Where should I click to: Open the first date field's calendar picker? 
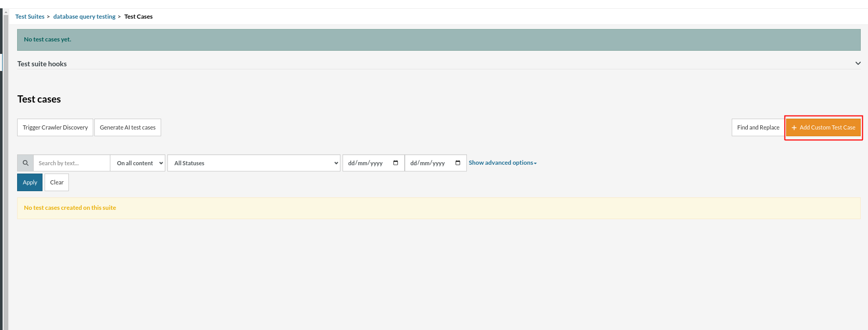click(396, 163)
